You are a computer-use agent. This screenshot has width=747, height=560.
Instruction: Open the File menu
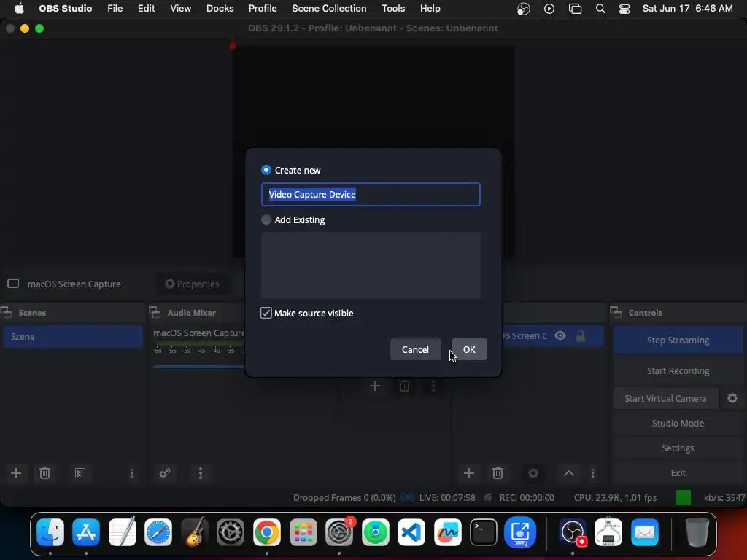[x=115, y=8]
